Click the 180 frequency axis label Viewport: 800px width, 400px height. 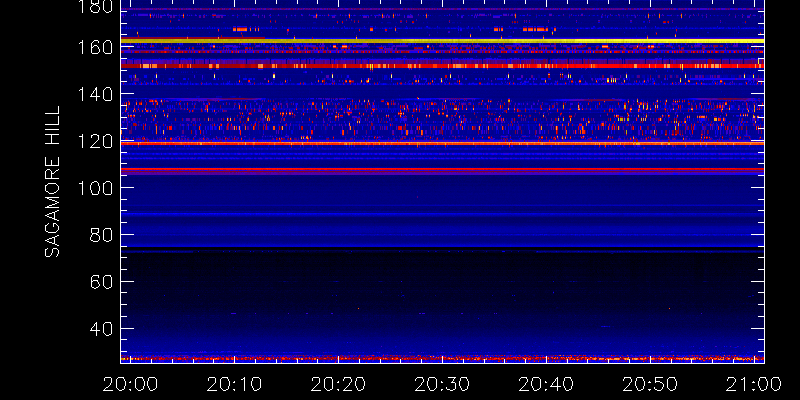tap(96, 6)
